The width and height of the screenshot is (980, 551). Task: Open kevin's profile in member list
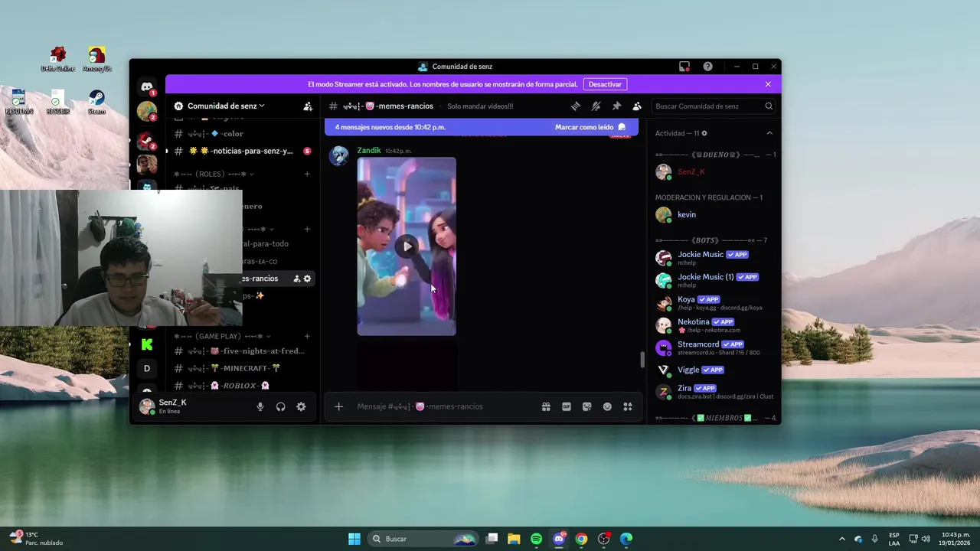(x=714, y=215)
